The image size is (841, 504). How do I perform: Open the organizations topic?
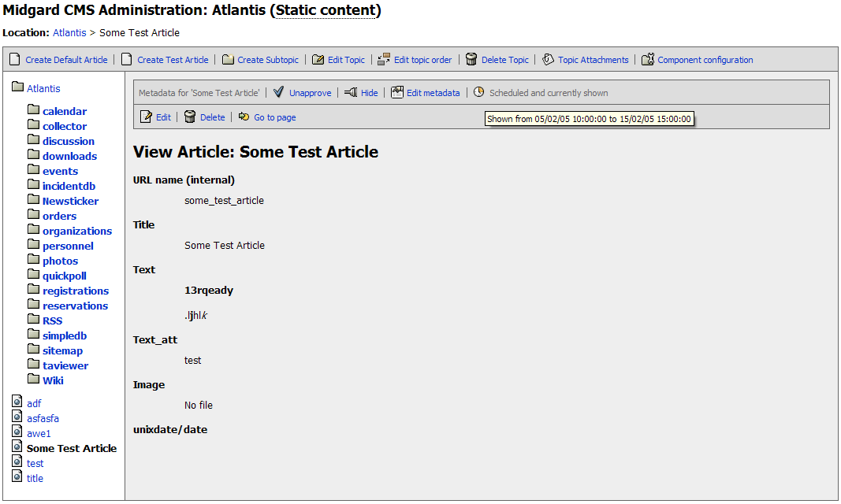point(77,232)
